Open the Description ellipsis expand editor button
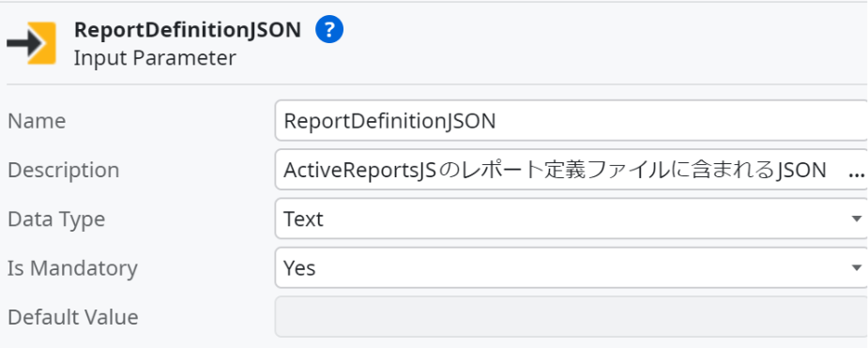Screen dimensions: 868x348 (x=856, y=171)
